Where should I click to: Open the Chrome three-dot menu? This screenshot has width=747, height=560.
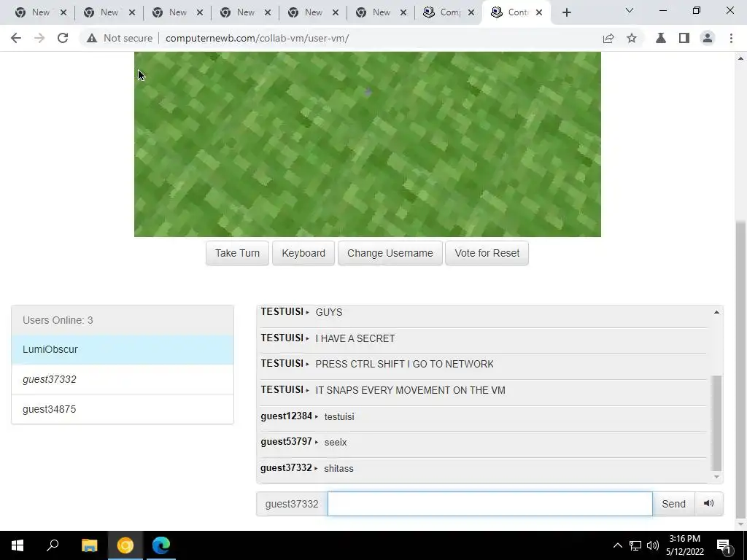coord(731,38)
